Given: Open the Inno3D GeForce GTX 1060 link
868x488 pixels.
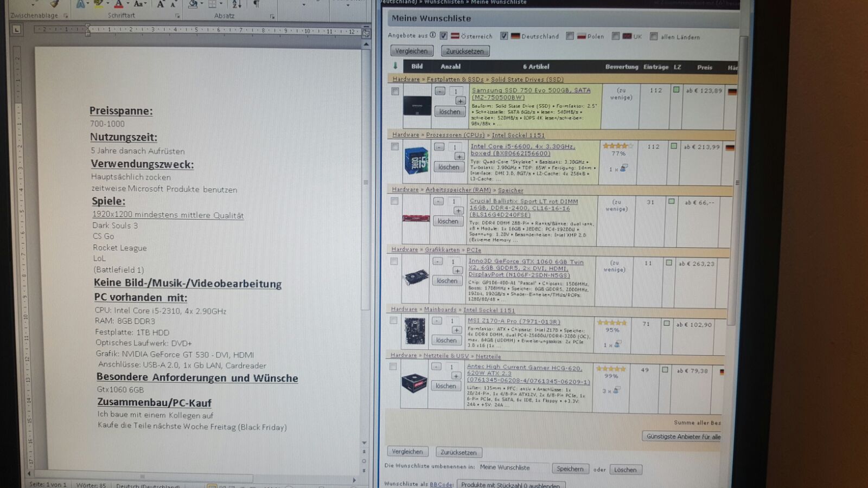Looking at the screenshot, I should point(526,268).
